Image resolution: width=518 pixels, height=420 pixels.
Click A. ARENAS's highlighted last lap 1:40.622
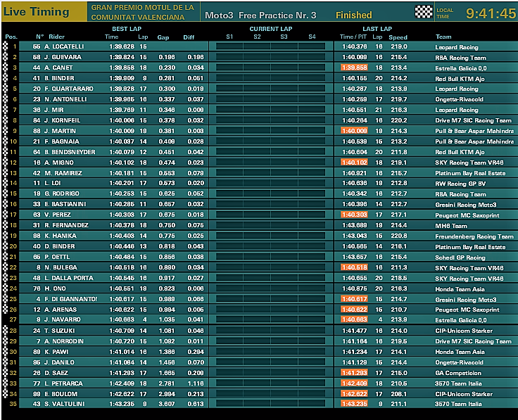tap(354, 310)
